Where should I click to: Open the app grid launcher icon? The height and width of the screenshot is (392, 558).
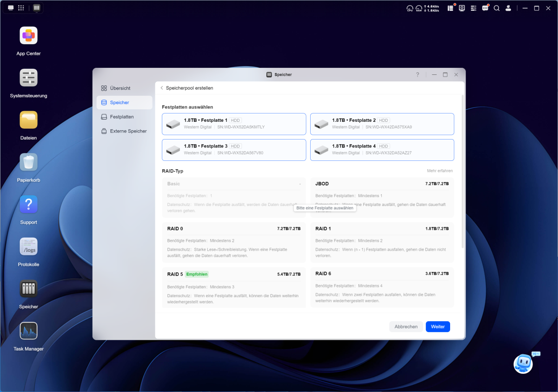click(x=21, y=8)
